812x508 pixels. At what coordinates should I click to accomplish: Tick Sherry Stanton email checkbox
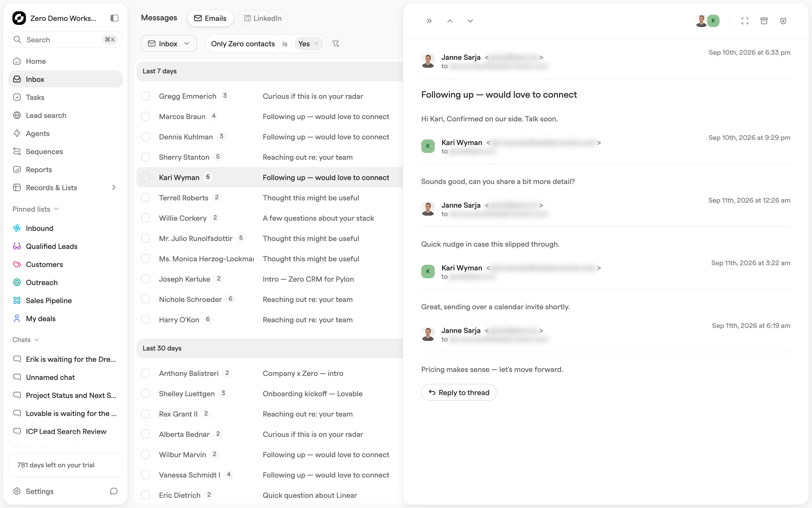point(145,157)
